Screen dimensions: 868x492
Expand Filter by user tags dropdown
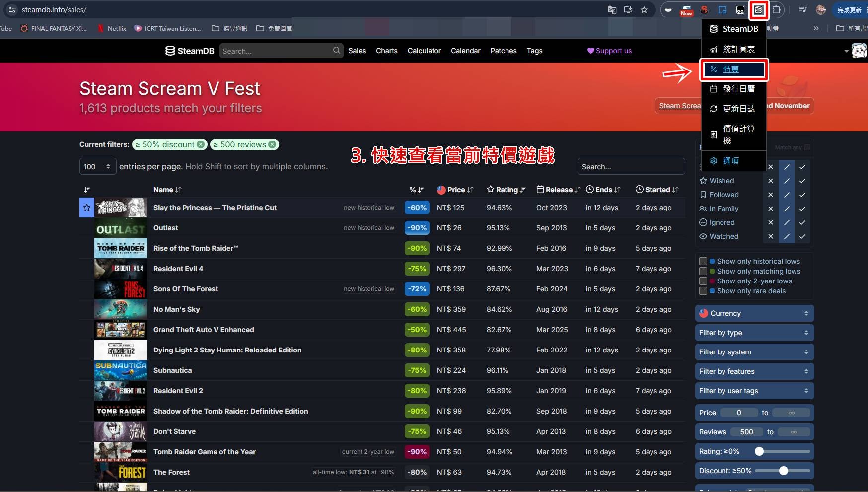[x=754, y=391]
